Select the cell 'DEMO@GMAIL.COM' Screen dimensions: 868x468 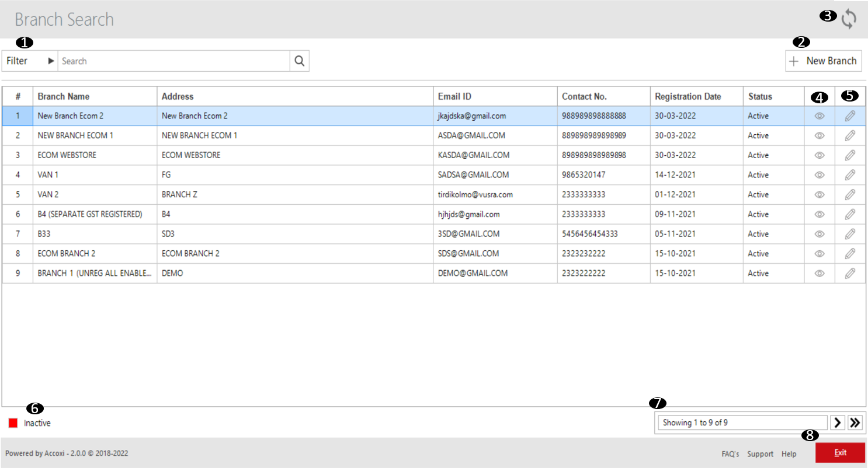pyautogui.click(x=495, y=273)
